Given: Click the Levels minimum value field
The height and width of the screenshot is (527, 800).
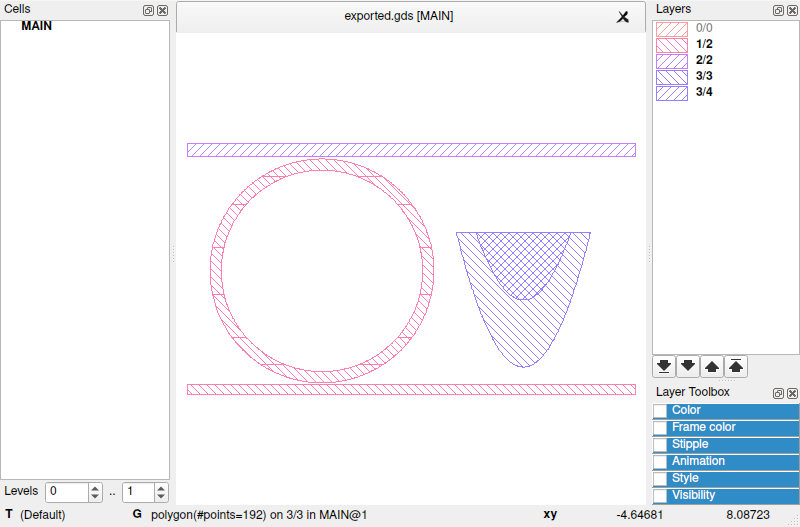Looking at the screenshot, I should [x=66, y=492].
